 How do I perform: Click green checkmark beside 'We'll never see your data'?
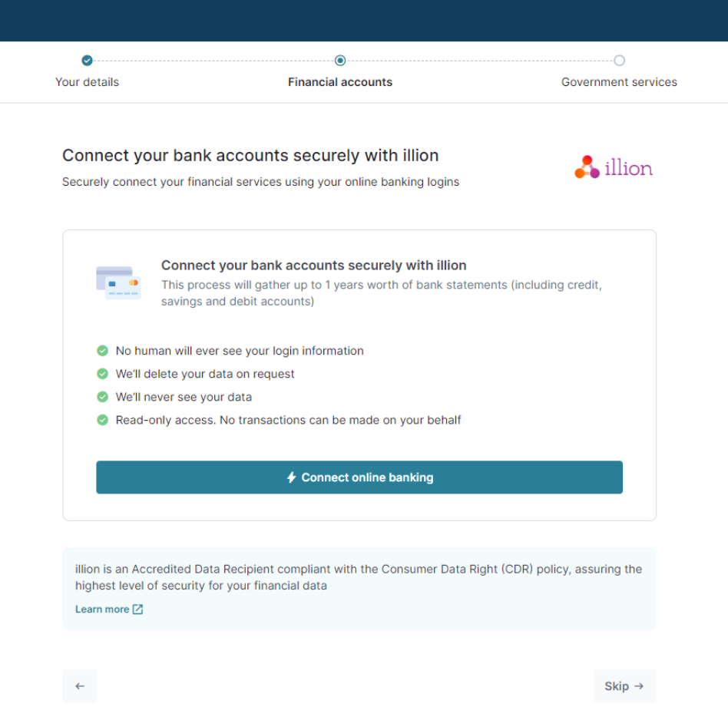(x=102, y=397)
